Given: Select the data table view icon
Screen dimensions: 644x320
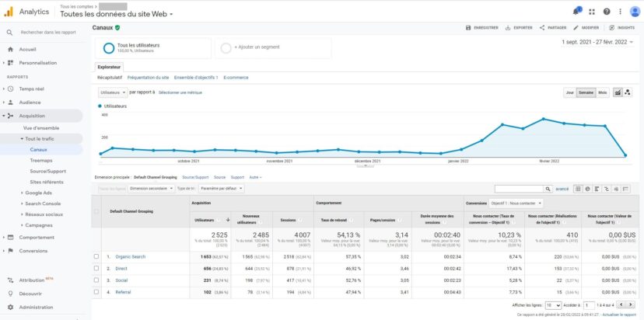Looking at the screenshot, I should (579, 189).
